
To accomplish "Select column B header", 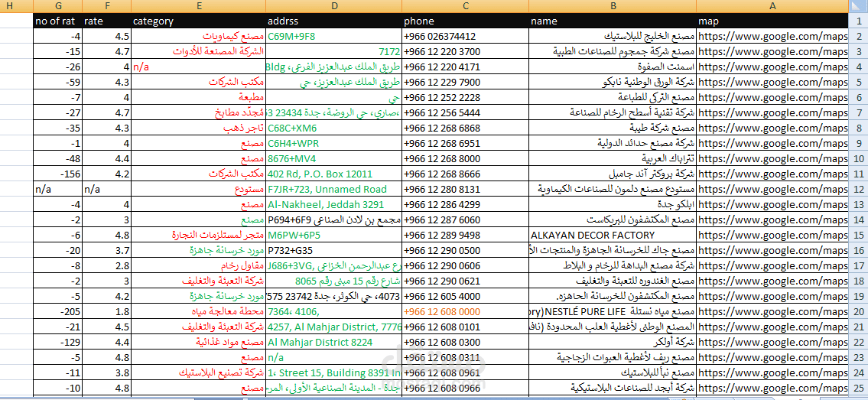I will point(613,7).
